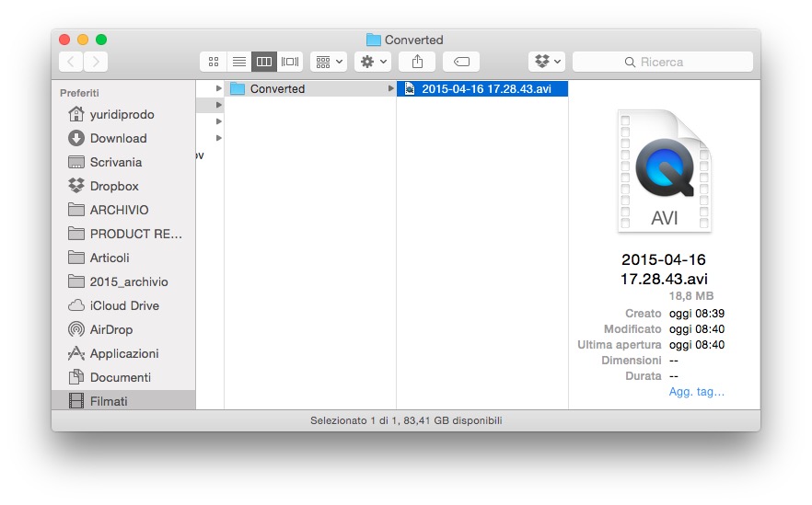Click the Agg. tag... link
The width and height of the screenshot is (812, 505).
coord(697,392)
